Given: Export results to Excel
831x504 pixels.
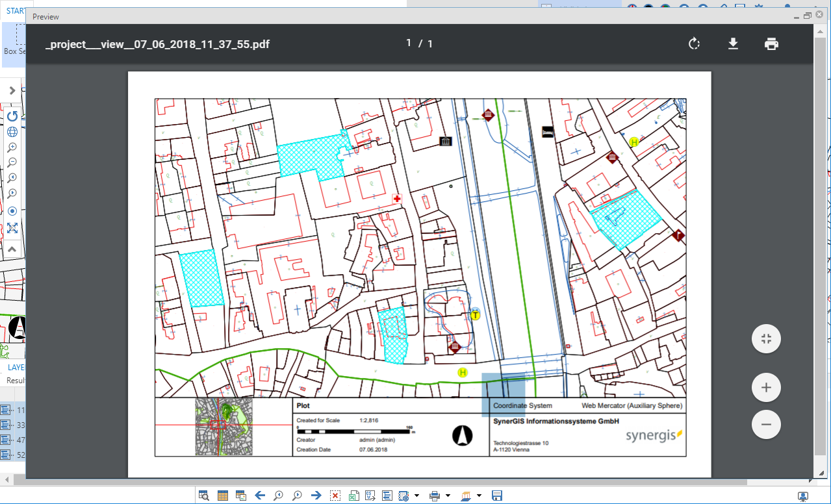Looking at the screenshot, I should click(354, 496).
